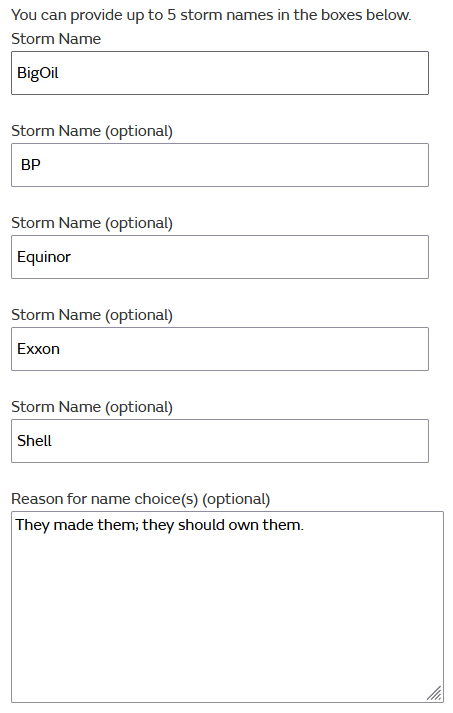Screen dimensions: 453x713
Task: Activate the storm name field with Exxon
Action: point(220,349)
